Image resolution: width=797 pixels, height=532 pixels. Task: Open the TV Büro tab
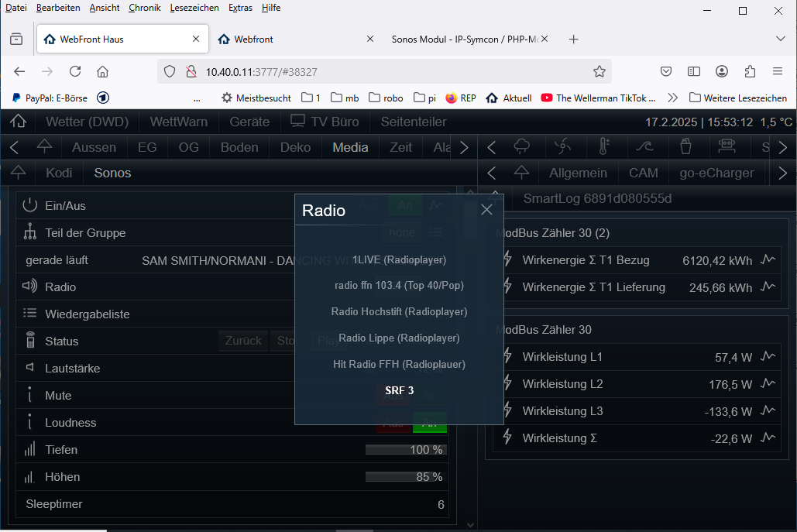[x=325, y=122]
